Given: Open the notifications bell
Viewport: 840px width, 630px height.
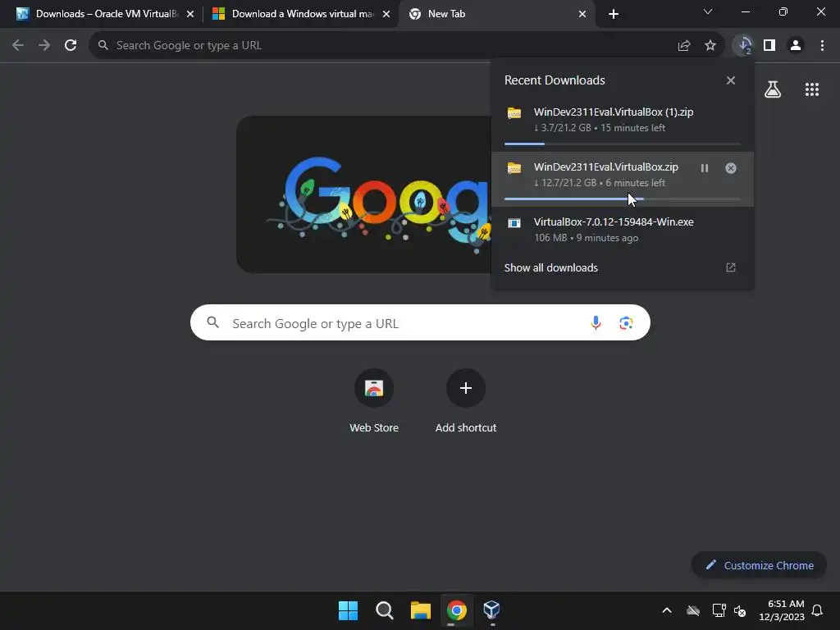Looking at the screenshot, I should click(817, 610).
